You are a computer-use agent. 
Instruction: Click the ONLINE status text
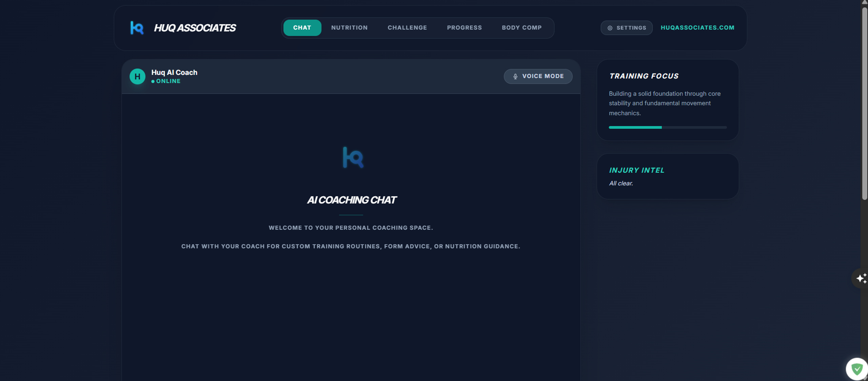coord(168,81)
